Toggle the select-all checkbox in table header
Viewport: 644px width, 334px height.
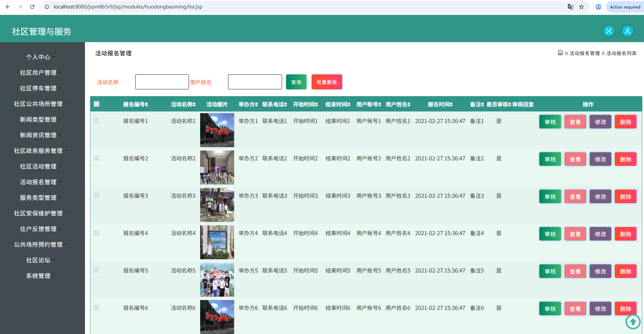97,104
